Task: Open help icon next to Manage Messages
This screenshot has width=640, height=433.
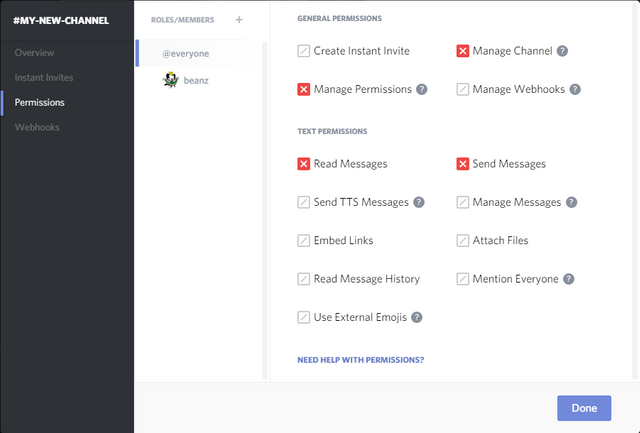Action: (571, 202)
